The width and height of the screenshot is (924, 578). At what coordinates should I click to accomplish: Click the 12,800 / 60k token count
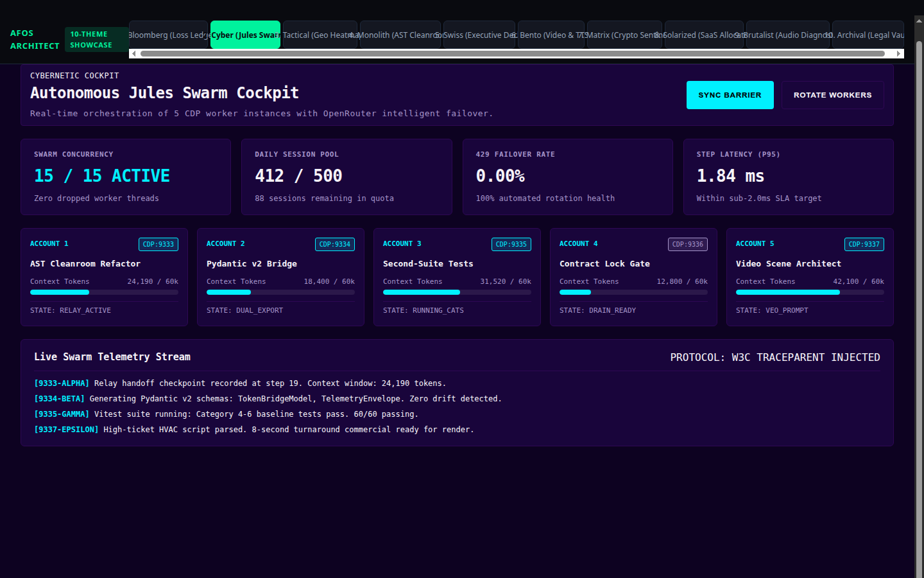click(682, 281)
